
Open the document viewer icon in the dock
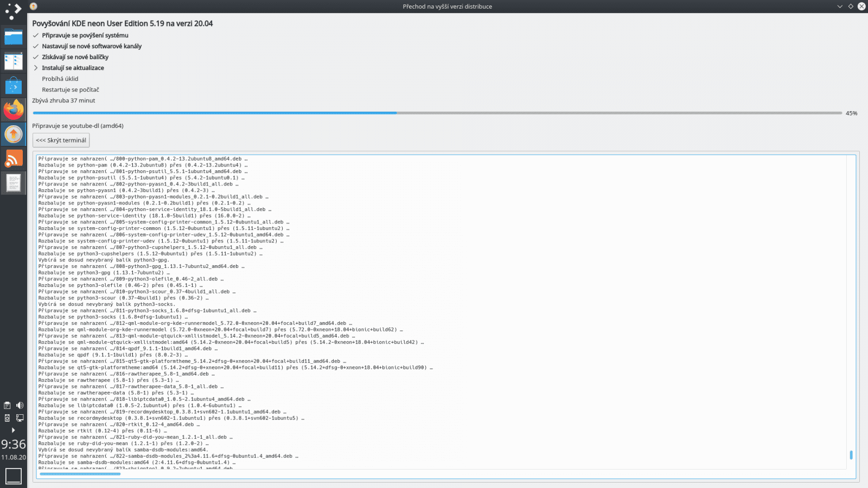(14, 183)
